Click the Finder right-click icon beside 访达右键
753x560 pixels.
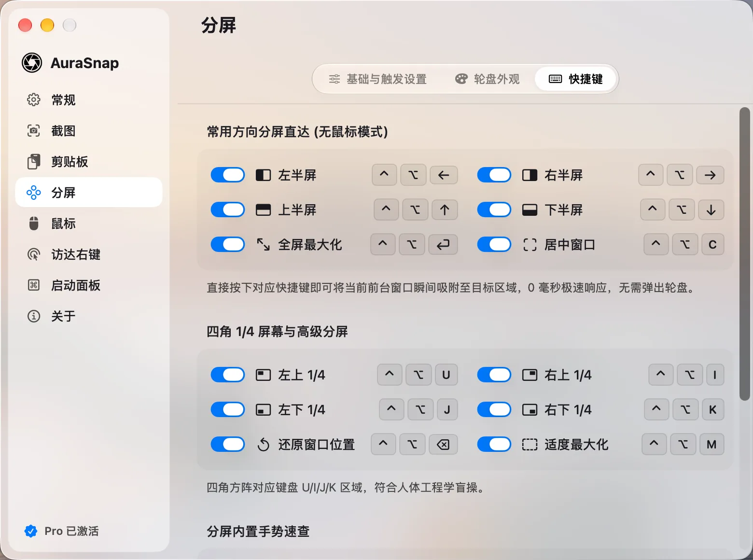coord(34,254)
